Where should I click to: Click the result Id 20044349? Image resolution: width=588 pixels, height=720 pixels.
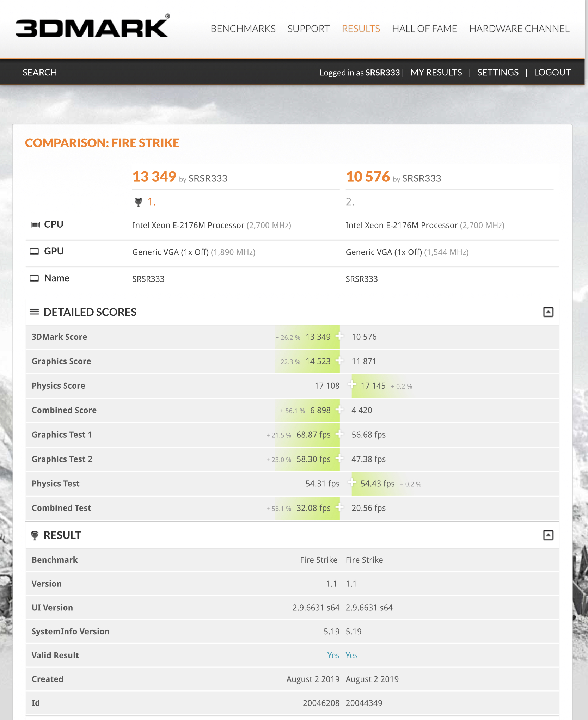click(x=364, y=703)
